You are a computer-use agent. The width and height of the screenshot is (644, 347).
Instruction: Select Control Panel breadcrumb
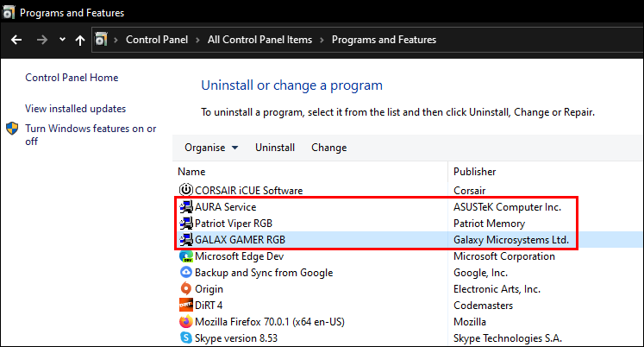[x=157, y=40]
